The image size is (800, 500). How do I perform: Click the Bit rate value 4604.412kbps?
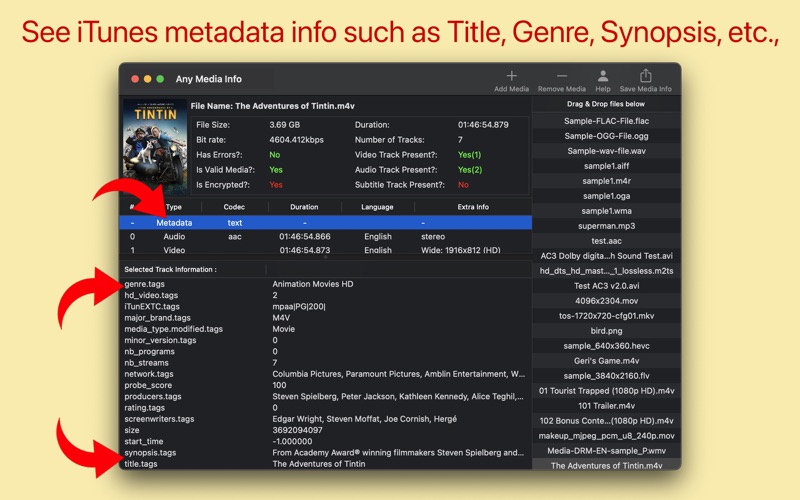click(296, 140)
